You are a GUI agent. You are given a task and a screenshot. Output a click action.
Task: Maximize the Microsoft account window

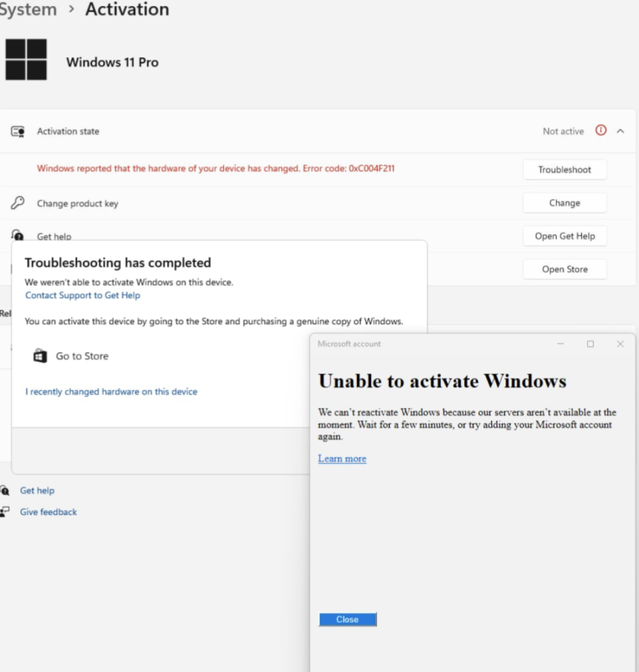point(590,344)
